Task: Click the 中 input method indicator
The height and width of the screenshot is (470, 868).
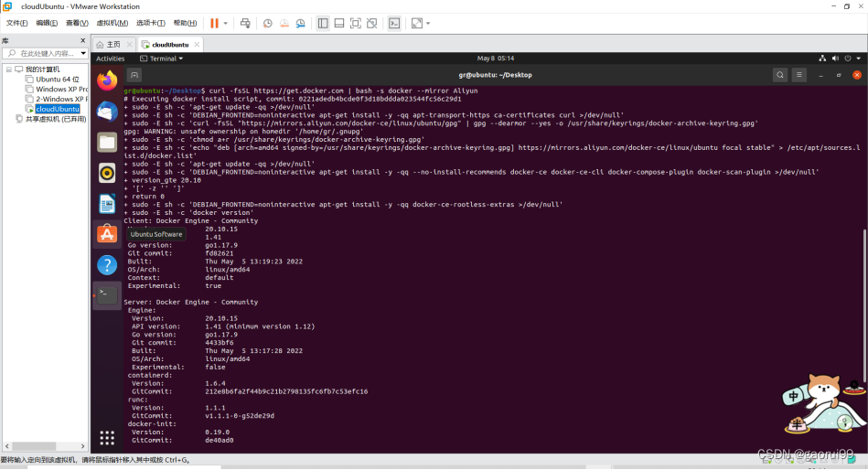Action: click(793, 396)
